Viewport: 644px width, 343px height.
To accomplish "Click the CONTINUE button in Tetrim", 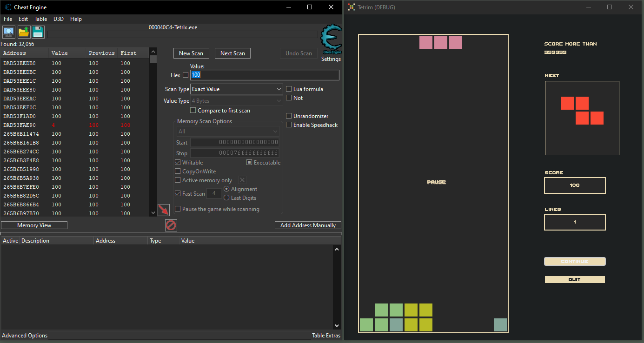I will click(575, 261).
